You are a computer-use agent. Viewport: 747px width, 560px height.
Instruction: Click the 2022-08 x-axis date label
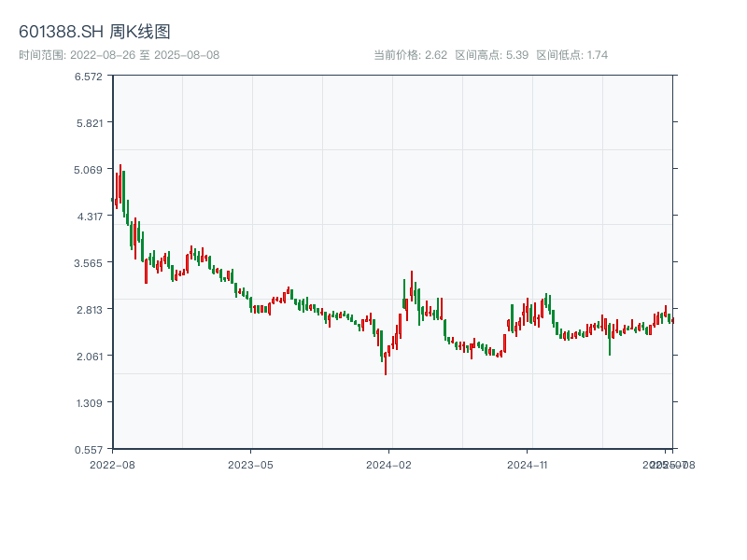click(x=112, y=464)
